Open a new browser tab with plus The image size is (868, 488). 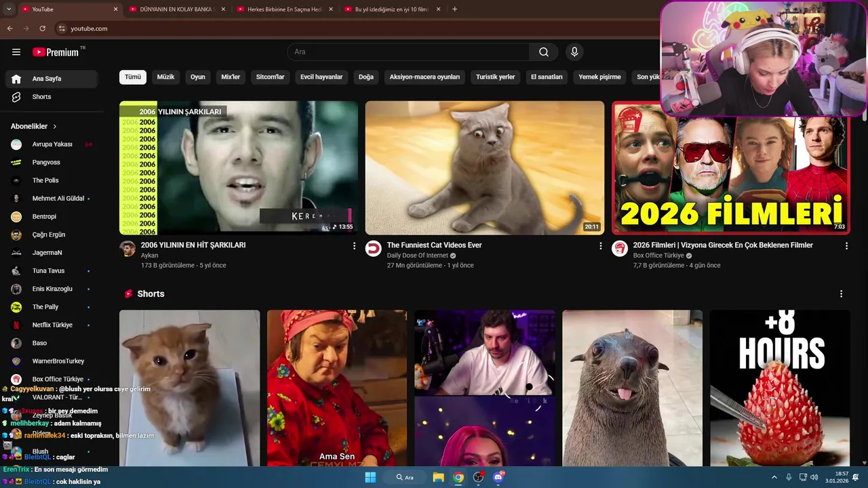pos(454,9)
